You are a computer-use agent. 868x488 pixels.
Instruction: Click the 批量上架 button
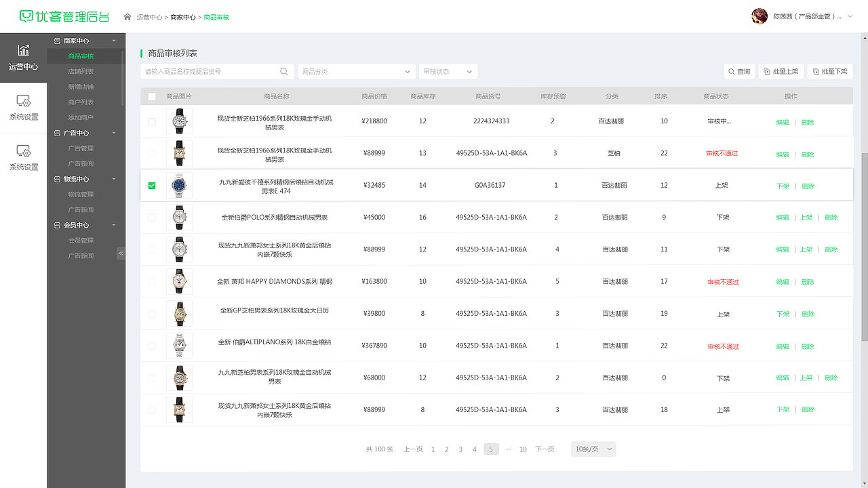[781, 71]
